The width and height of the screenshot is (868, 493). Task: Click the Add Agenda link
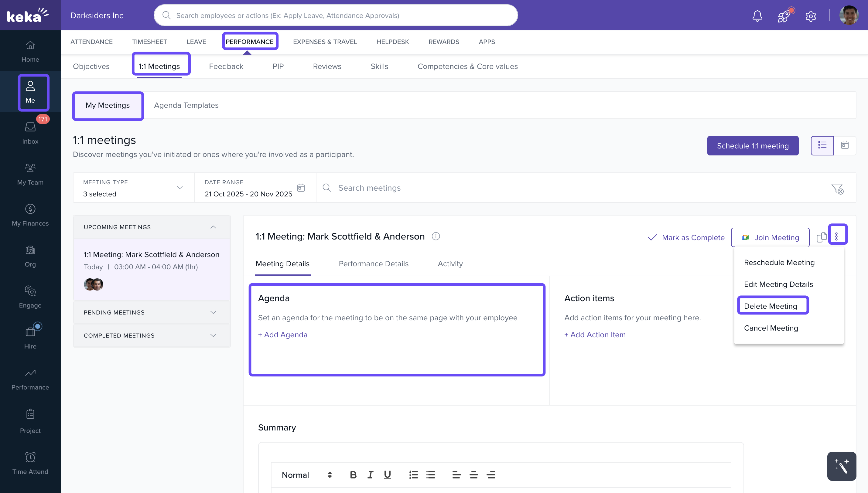pyautogui.click(x=282, y=335)
